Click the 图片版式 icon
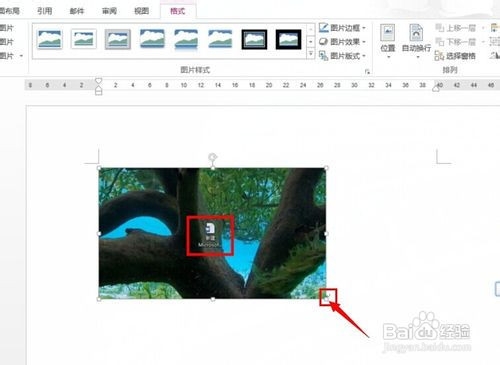This screenshot has width=500, height=365. [x=324, y=56]
